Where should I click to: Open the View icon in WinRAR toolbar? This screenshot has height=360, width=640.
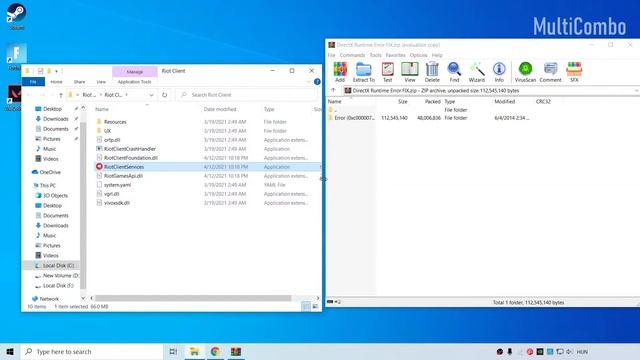tap(409, 72)
